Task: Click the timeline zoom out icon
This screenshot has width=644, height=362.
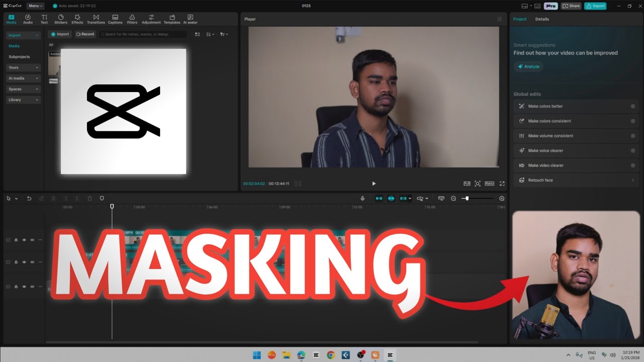Action: point(453,199)
